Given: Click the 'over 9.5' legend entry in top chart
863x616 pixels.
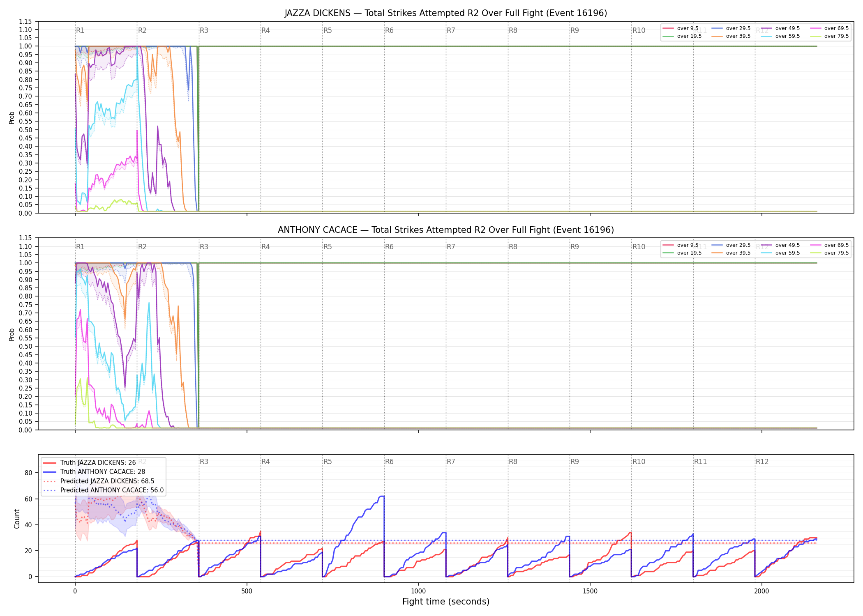Looking at the screenshot, I should coord(680,28).
